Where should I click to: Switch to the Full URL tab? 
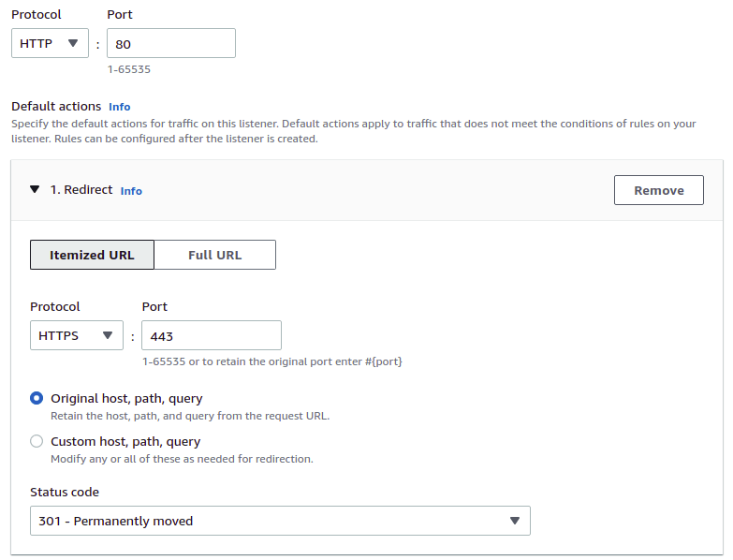click(x=215, y=255)
